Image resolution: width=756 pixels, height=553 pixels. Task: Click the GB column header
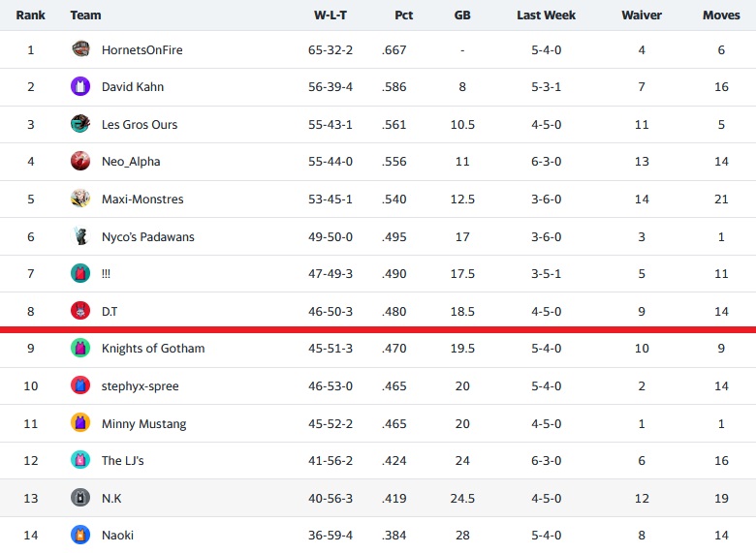(462, 15)
